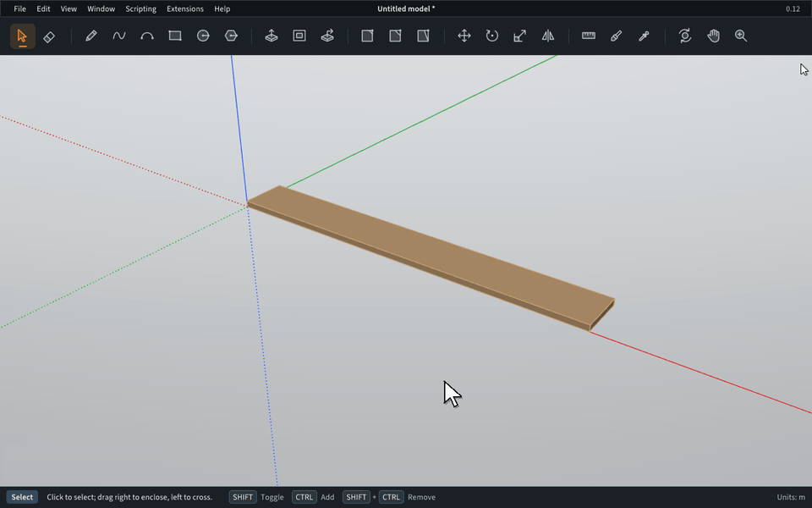Select the Polygon hexagon tool
Screen dimensions: 812x508
tap(231, 36)
